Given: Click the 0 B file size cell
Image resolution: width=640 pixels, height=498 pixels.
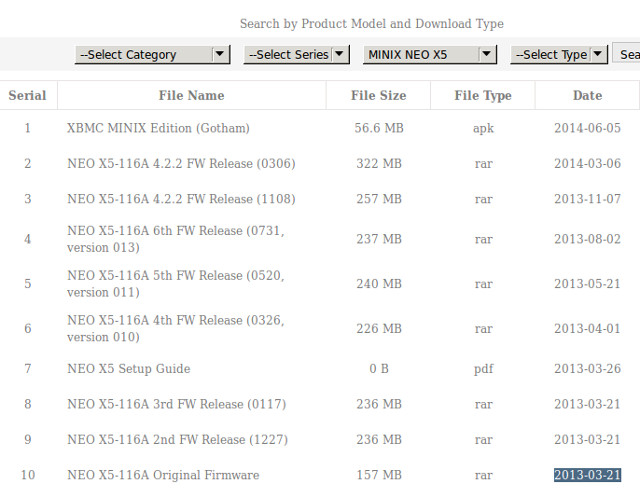Looking at the screenshot, I should pyautogui.click(x=379, y=369).
